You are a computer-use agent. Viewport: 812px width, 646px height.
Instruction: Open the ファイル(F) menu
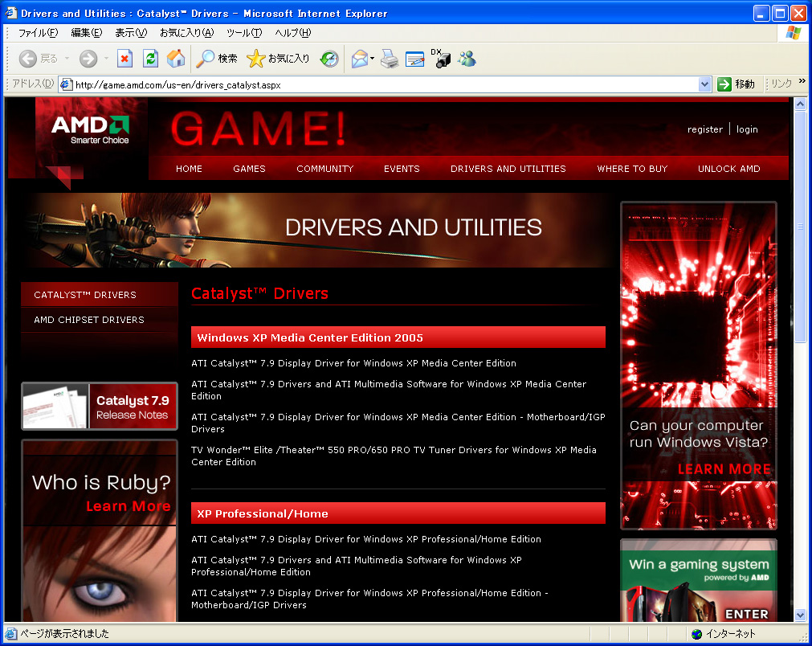click(x=38, y=33)
